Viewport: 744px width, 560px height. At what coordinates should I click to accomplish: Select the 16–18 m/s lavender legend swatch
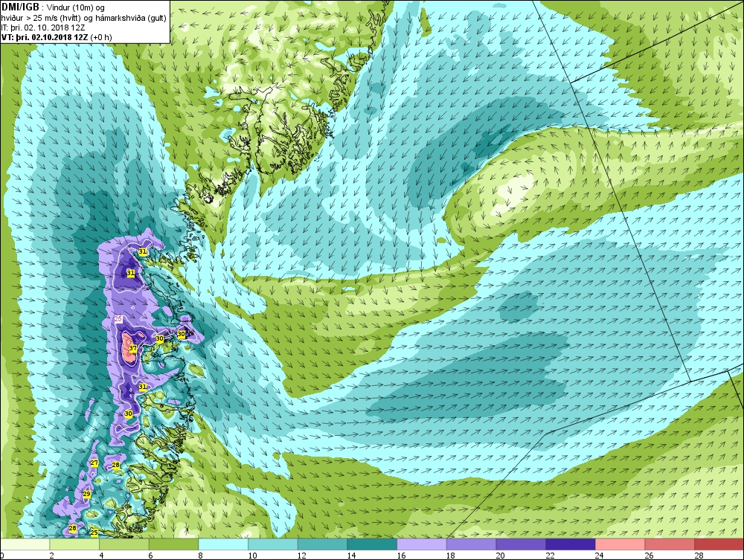point(421,544)
